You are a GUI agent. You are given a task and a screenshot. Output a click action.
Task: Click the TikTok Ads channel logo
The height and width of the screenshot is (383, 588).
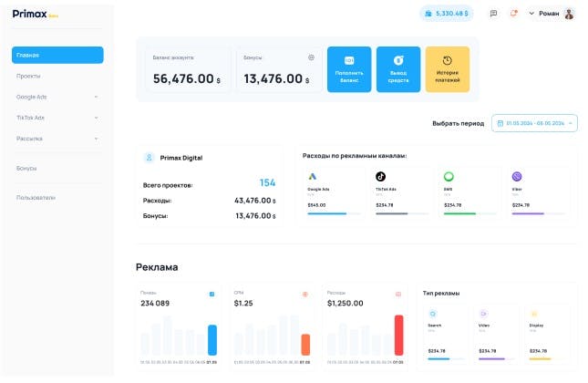click(x=380, y=176)
